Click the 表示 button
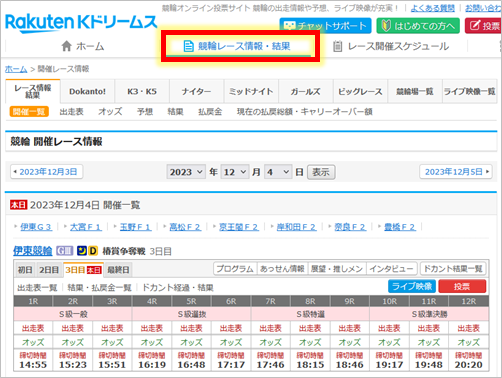Viewport: 502px width, 378px height. pos(321,172)
